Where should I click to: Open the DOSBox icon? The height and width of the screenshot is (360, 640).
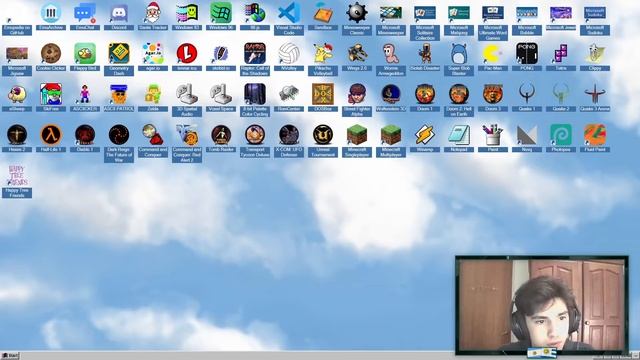click(323, 94)
